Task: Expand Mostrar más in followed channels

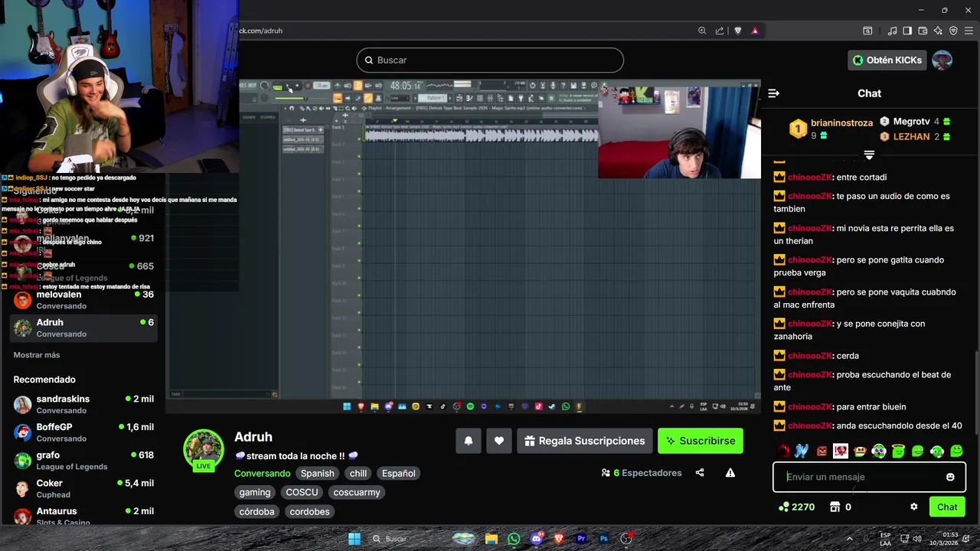Action: click(x=37, y=355)
